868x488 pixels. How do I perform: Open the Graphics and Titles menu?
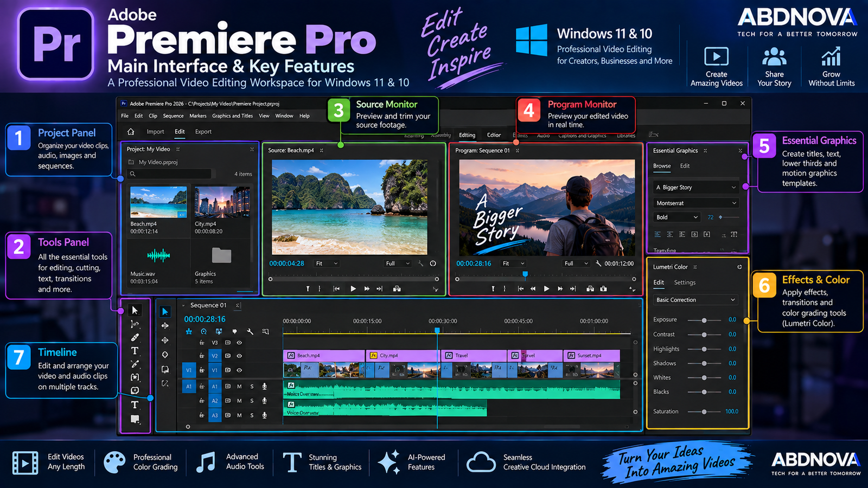(x=232, y=116)
